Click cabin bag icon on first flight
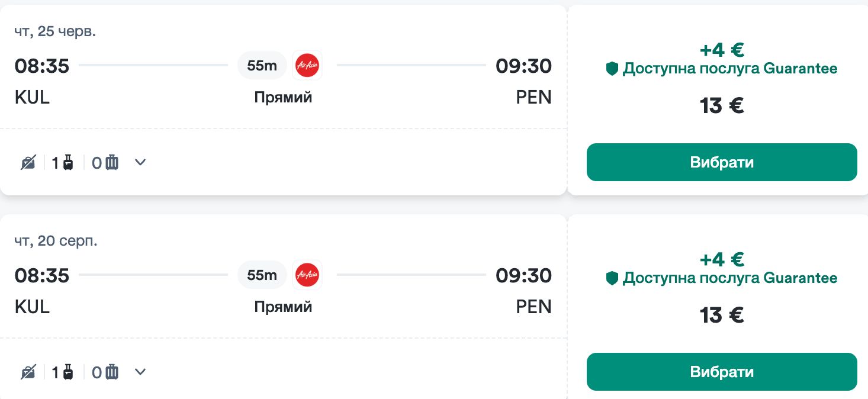Viewport: 868px width, 399px height. pos(68,162)
